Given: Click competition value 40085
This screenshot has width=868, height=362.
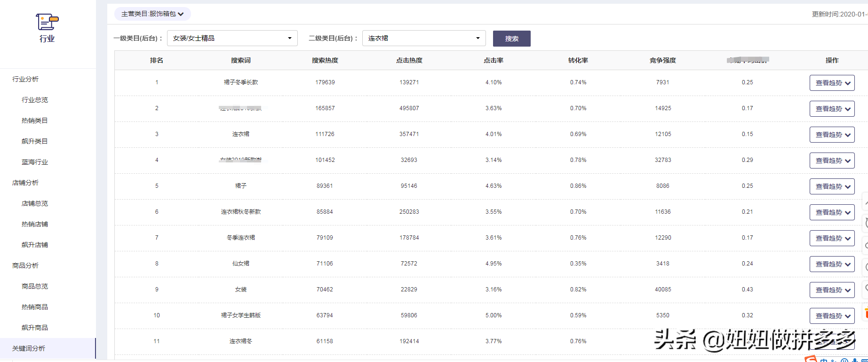Looking at the screenshot, I should click(x=663, y=290).
